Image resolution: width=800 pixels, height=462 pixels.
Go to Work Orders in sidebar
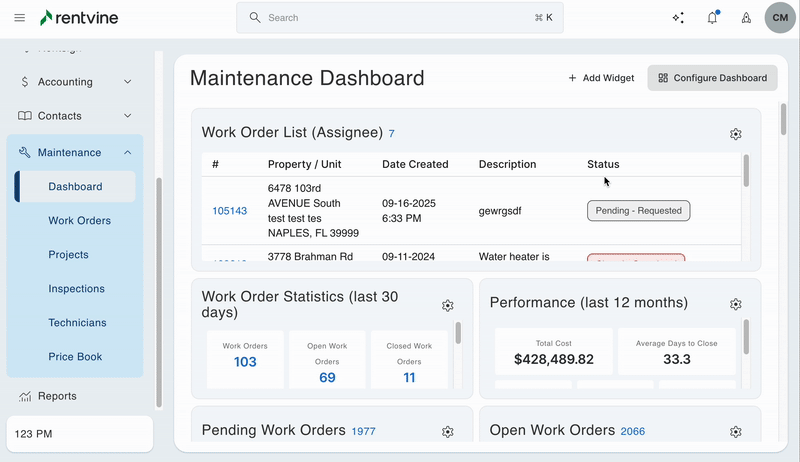[79, 221]
